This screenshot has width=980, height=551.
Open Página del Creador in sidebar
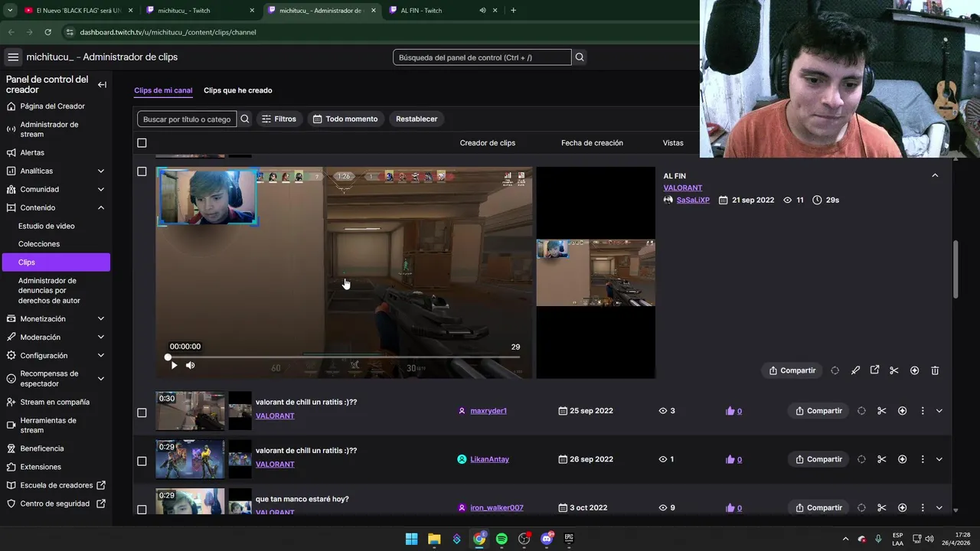(52, 106)
